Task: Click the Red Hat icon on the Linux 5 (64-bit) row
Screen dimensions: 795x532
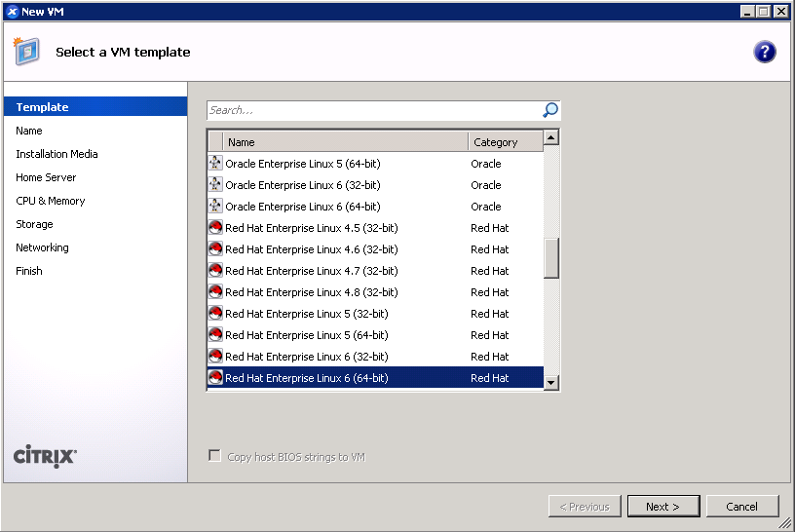Action: click(215, 335)
